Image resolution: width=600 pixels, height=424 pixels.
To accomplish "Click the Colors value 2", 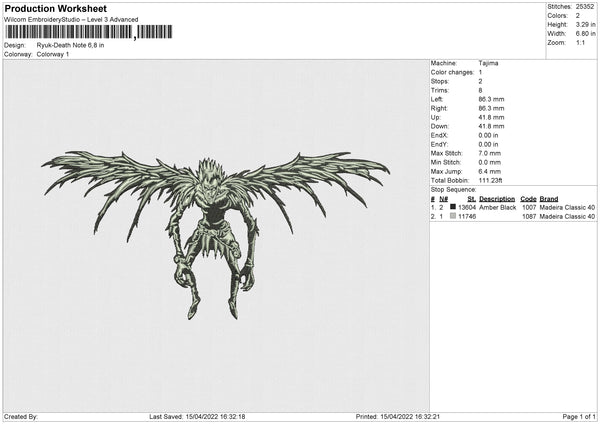I will [577, 16].
